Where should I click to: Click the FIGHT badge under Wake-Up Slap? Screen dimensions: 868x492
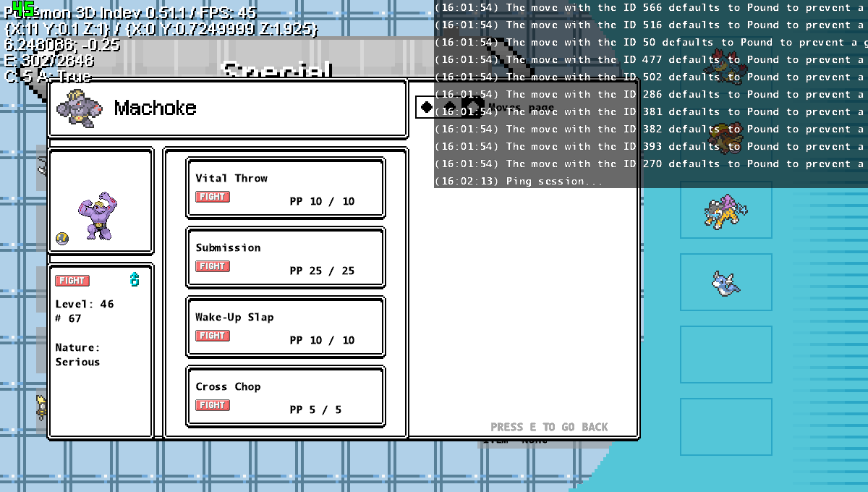point(213,336)
